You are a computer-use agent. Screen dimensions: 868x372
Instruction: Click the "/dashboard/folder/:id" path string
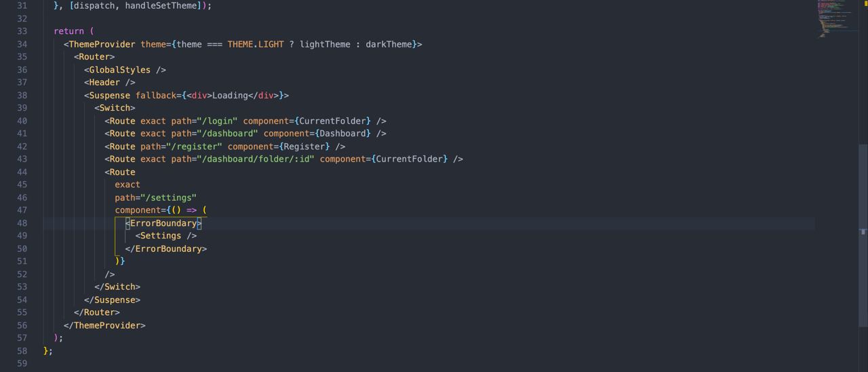(256, 159)
